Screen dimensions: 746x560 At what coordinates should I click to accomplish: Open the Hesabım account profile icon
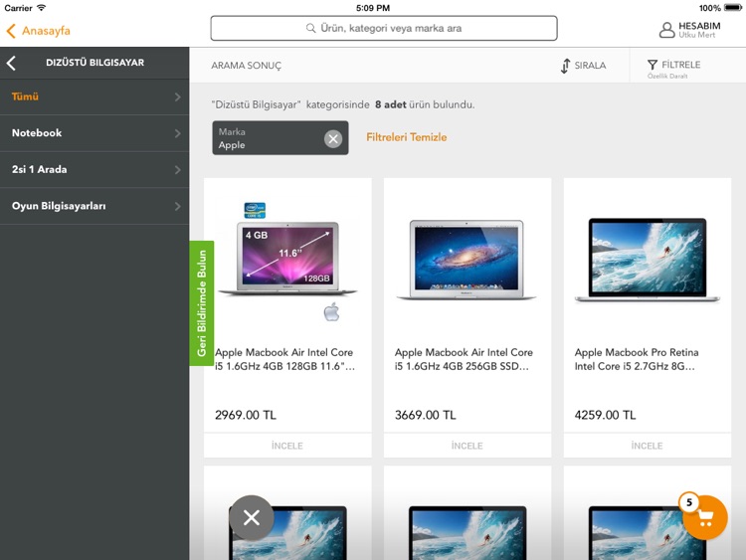666,30
